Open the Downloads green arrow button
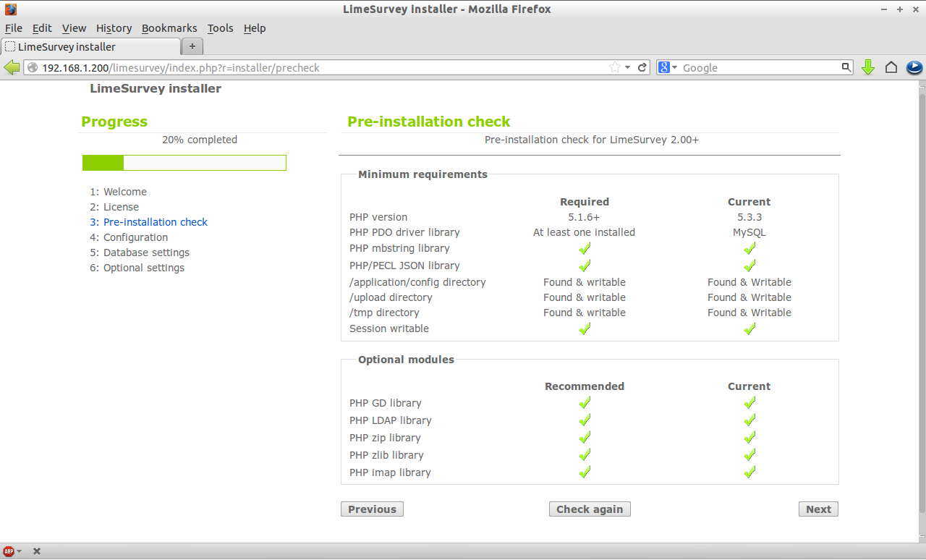The height and width of the screenshot is (560, 926). point(868,67)
